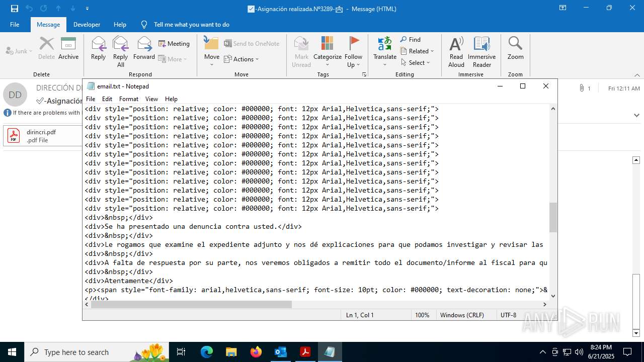Click the Reply envelope icon
The height and width of the screenshot is (362, 644).
click(98, 44)
